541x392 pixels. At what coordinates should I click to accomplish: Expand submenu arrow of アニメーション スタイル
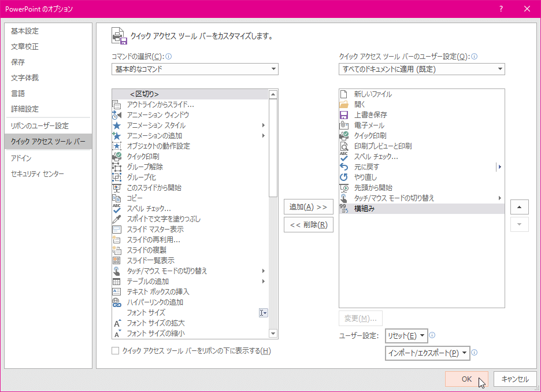263,125
